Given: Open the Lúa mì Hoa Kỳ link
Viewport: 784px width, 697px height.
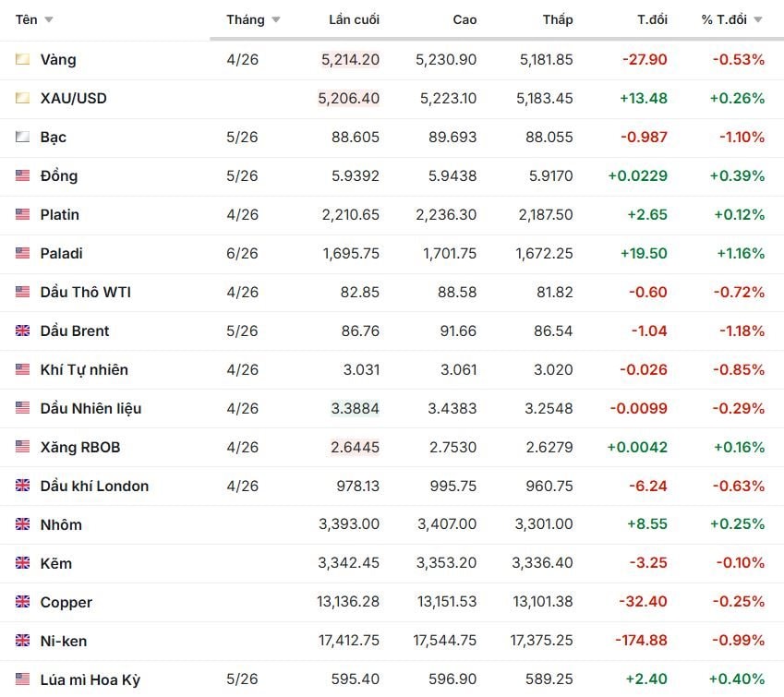Looking at the screenshot, I should click(90, 680).
